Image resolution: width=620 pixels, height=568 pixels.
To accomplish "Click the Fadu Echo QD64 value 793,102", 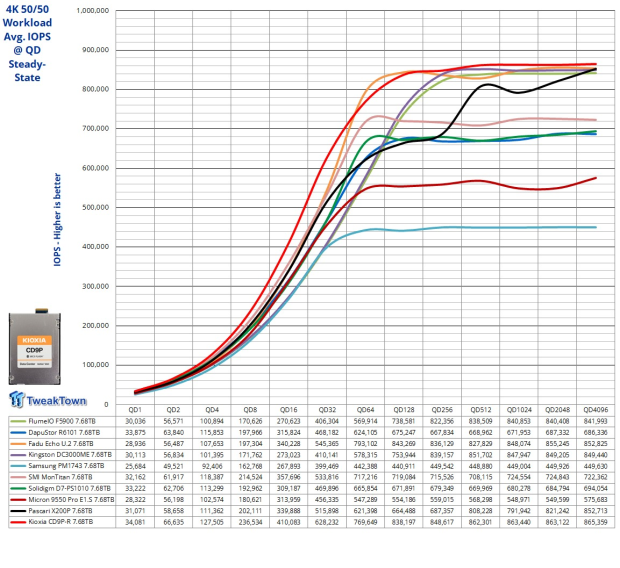I will point(365,444).
